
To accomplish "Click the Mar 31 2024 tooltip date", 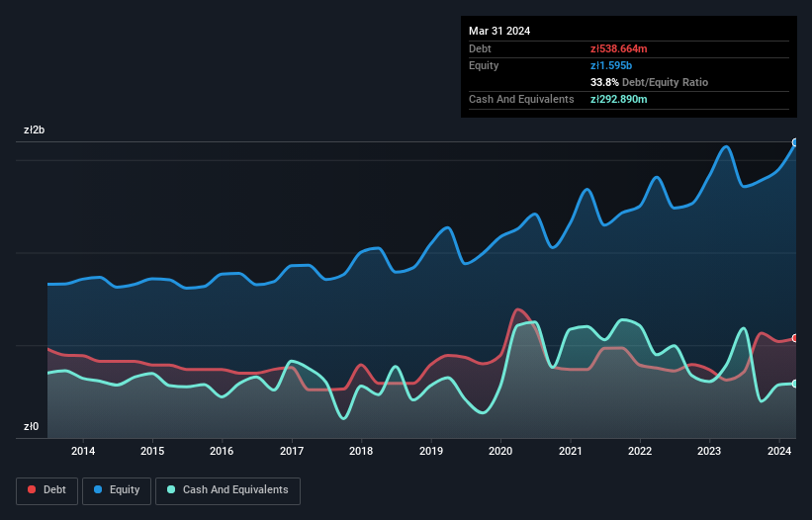I will point(499,31).
